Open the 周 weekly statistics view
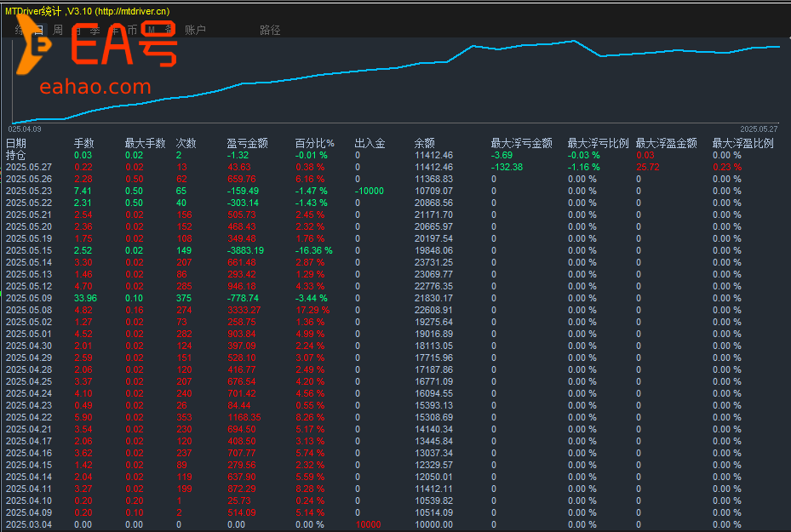The width and height of the screenshot is (791, 532). click(59, 28)
